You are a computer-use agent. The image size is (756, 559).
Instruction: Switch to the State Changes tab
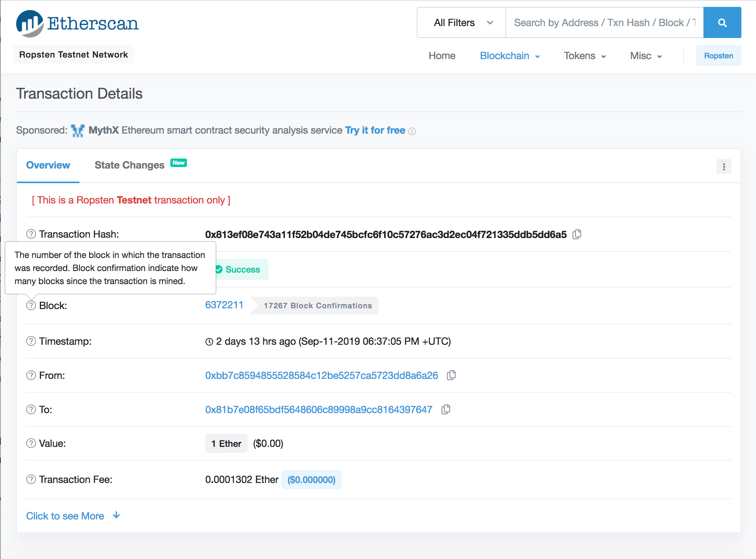coord(130,165)
